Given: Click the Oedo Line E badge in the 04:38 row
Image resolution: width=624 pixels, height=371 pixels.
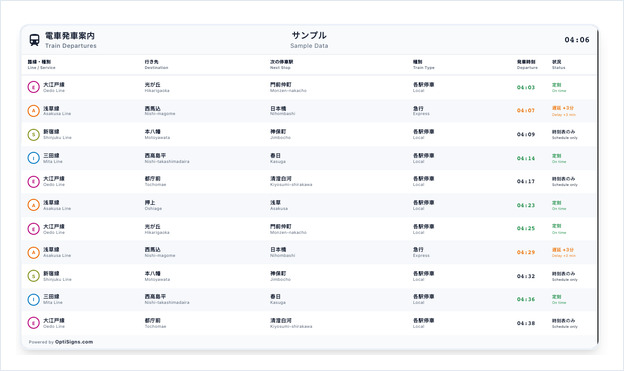Looking at the screenshot, I should point(33,323).
